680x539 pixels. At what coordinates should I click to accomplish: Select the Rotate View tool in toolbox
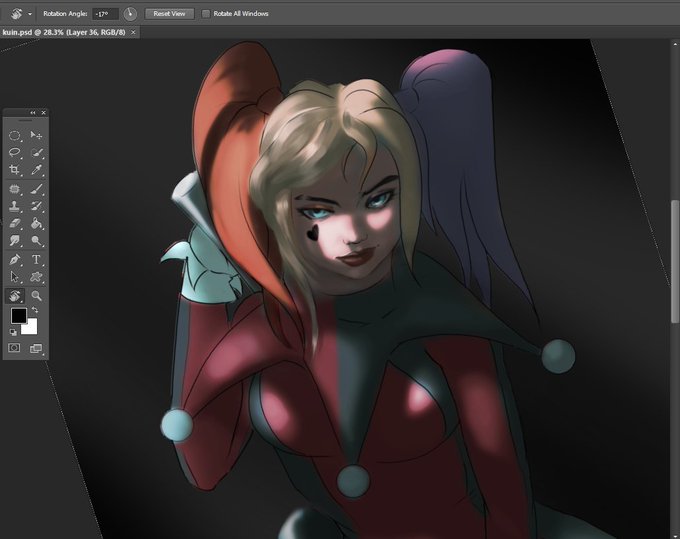[15, 296]
